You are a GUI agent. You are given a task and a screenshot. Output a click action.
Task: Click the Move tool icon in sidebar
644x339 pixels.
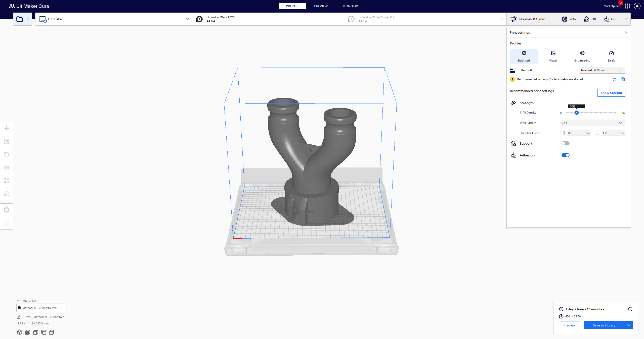(6, 128)
